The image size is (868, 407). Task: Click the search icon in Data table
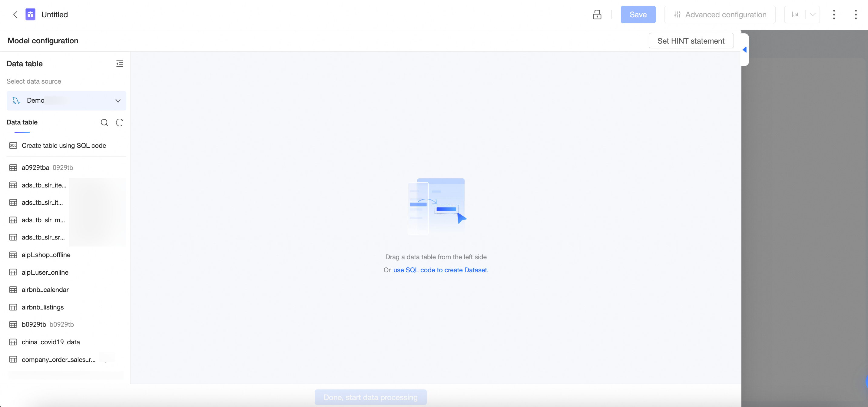tap(104, 122)
